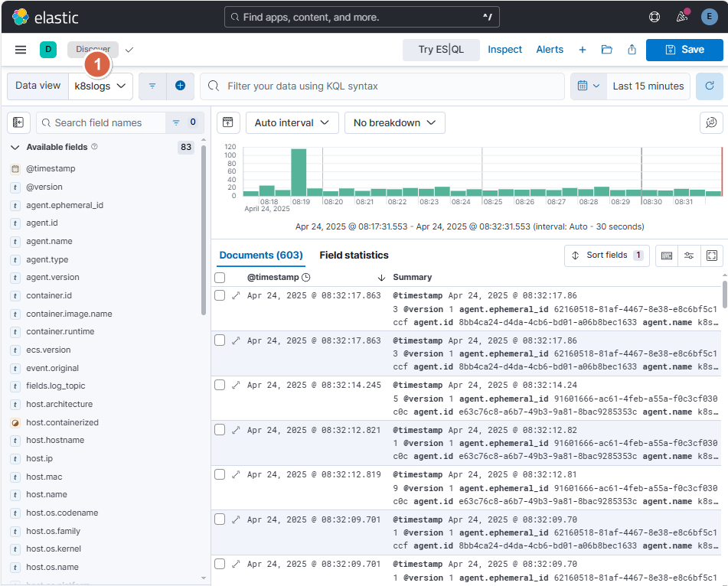Viewport: 728px width, 586px height.
Task: Click the share export icon
Action: coord(632,50)
